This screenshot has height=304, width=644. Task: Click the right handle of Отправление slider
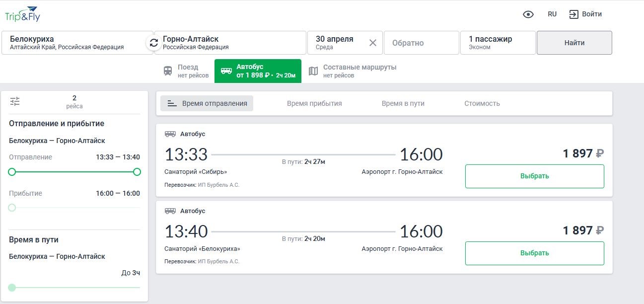(137, 172)
